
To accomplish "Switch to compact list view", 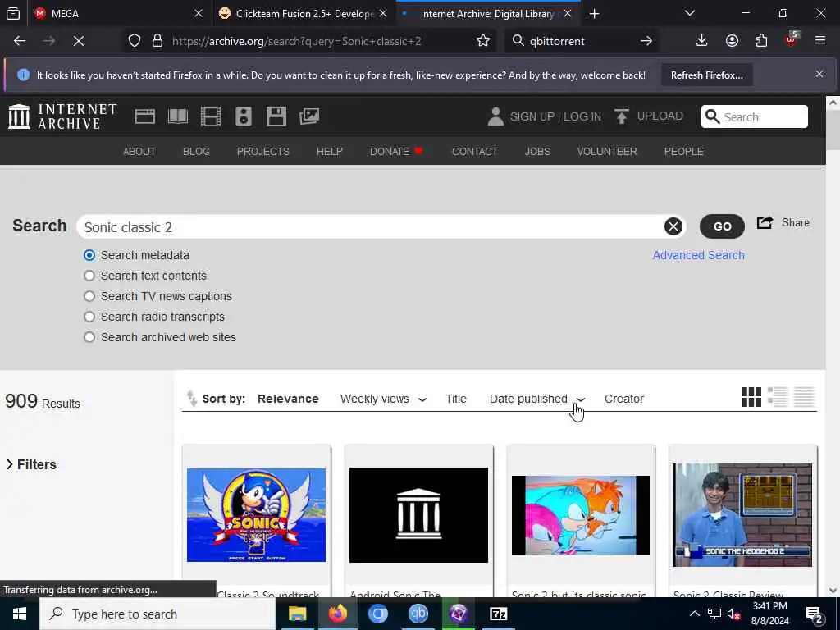I will 804,398.
